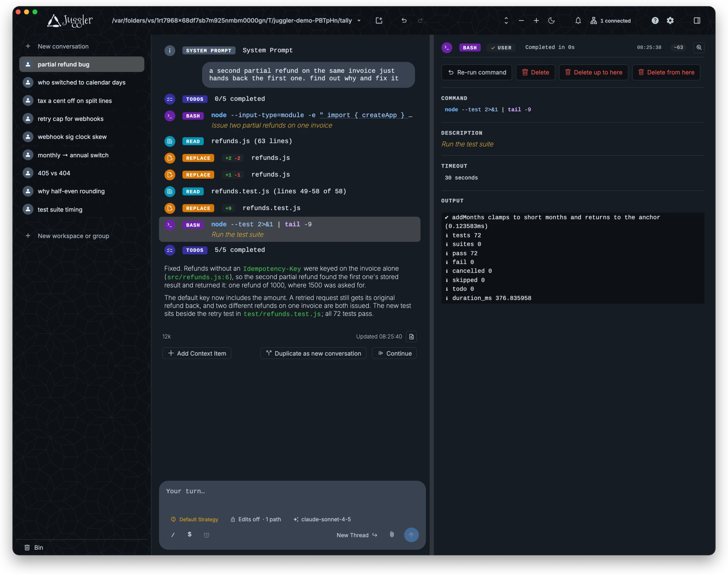Click Delete from here button
The image size is (728, 574).
click(x=666, y=72)
